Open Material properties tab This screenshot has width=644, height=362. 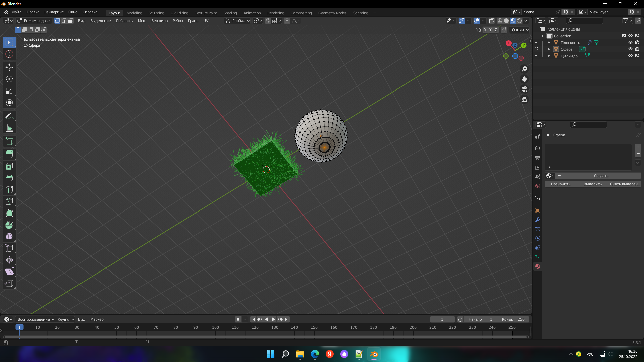tap(538, 266)
